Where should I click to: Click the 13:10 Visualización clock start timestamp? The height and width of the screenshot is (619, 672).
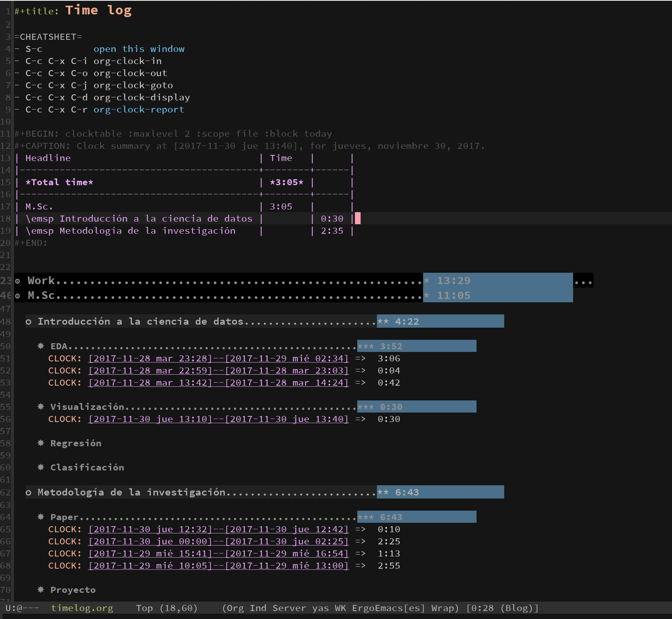tap(150, 419)
